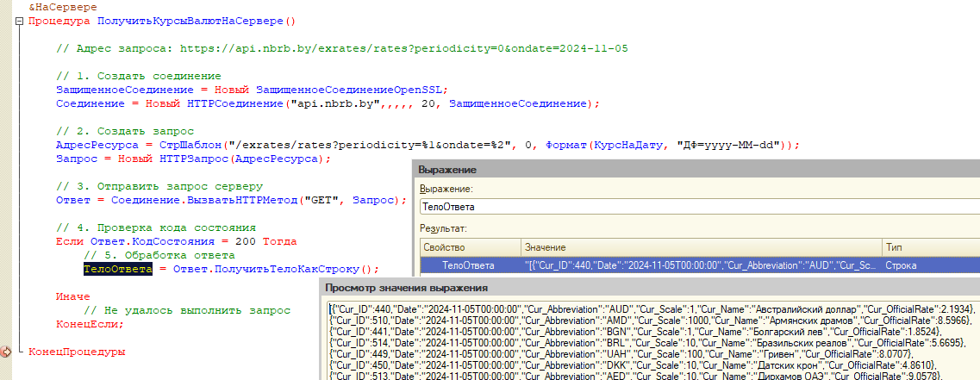The image size is (980, 380).
Task: Click the Если Ответ.КодСостояния = 200 line
Action: click(x=176, y=241)
